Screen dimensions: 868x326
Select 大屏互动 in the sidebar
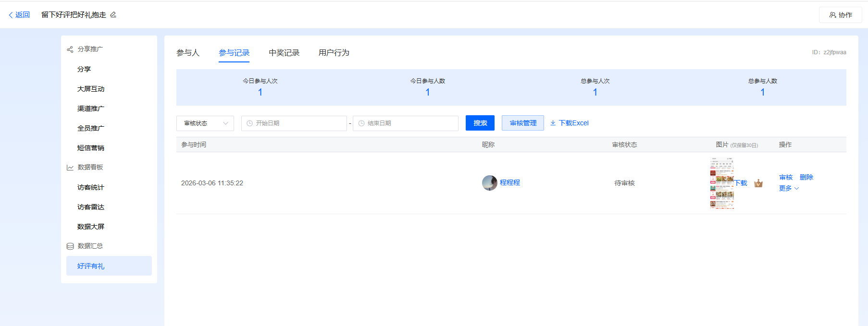(91, 89)
